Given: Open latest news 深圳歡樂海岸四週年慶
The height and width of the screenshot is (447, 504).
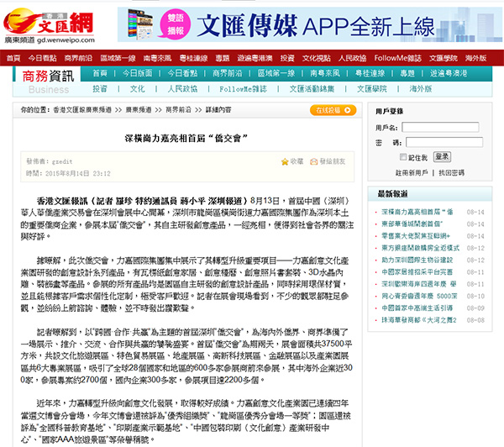Looking at the screenshot, I should pos(419,284).
